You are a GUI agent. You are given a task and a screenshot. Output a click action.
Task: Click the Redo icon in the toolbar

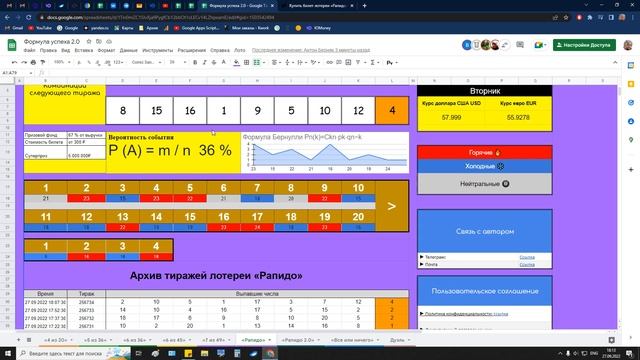point(24,62)
